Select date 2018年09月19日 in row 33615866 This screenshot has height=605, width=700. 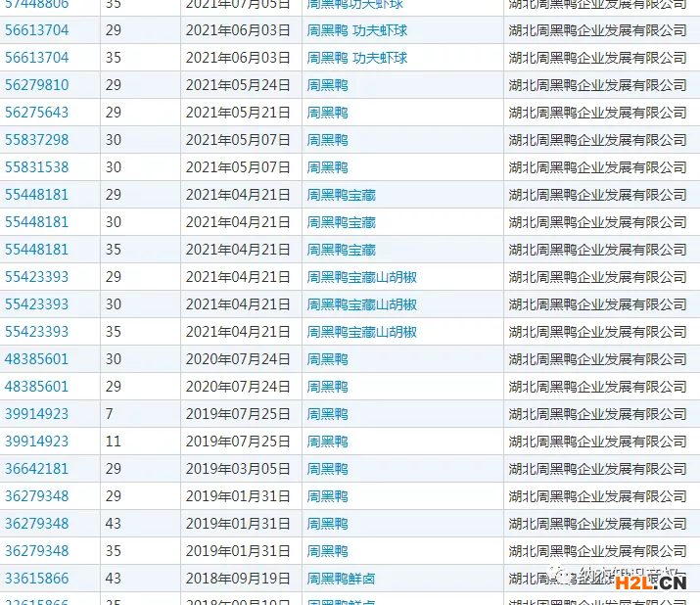click(238, 579)
